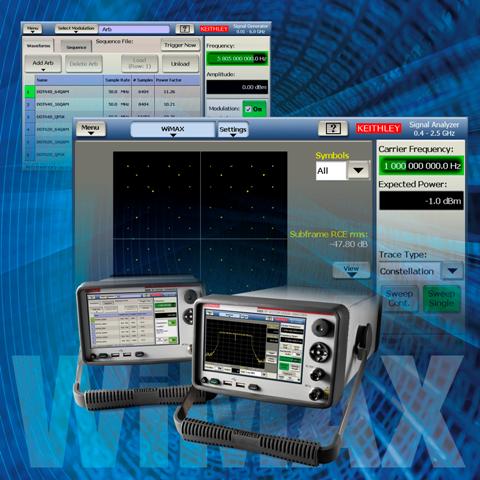Select waveform row 1 in the Arb table
This screenshot has height=480, width=480.
[x=113, y=92]
